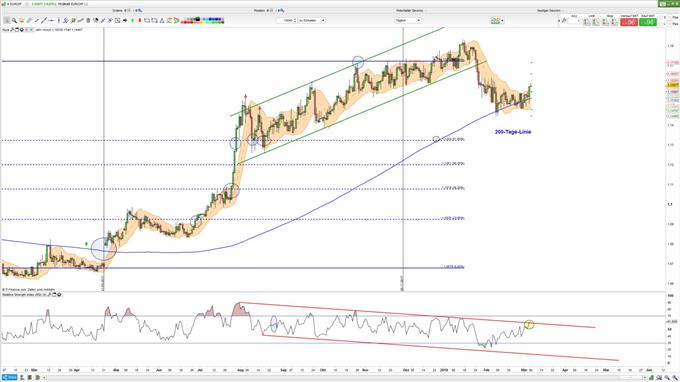This screenshot has width=680, height=382.
Task: Choose the horizontal line drawing tool
Action: click(x=51, y=20)
